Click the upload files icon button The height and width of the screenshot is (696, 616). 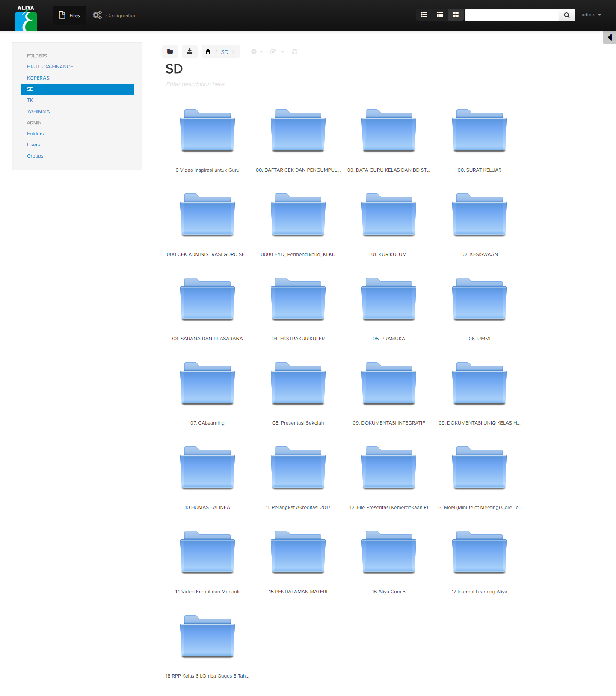pos(190,51)
